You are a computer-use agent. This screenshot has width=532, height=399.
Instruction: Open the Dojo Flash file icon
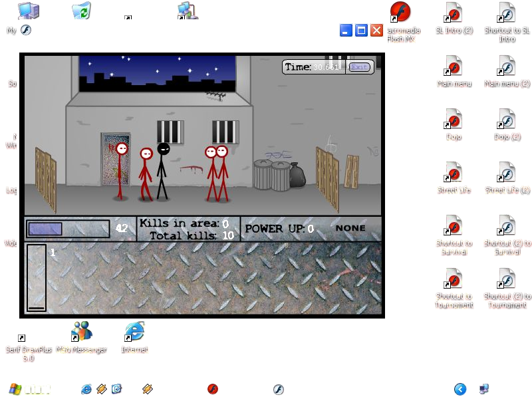click(x=454, y=124)
